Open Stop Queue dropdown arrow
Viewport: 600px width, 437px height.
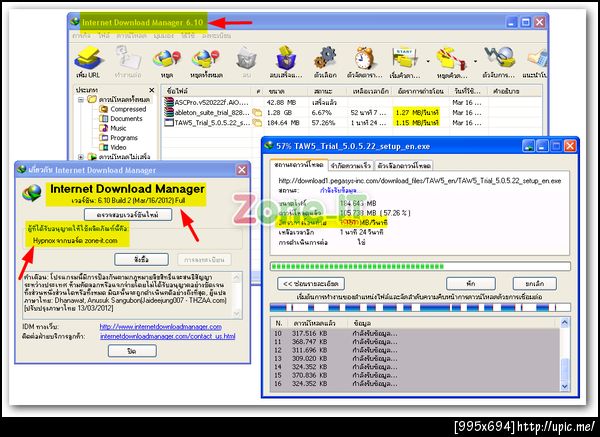[x=475, y=61]
